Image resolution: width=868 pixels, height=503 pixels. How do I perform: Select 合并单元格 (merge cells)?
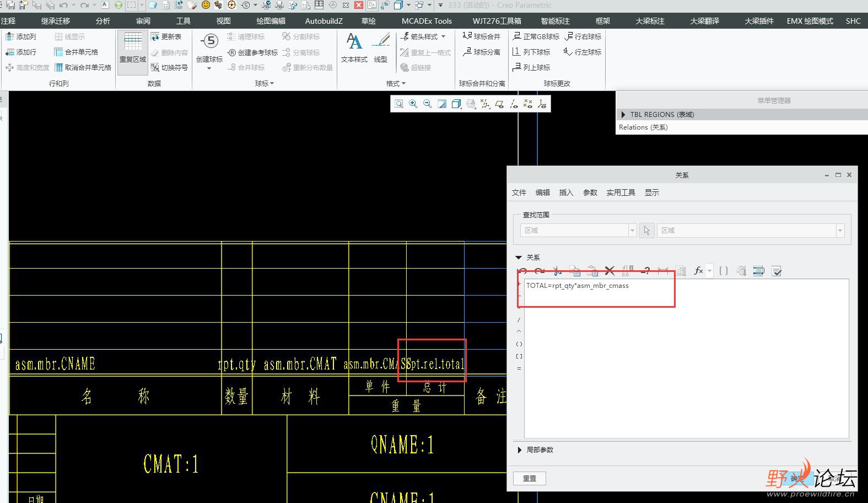76,52
